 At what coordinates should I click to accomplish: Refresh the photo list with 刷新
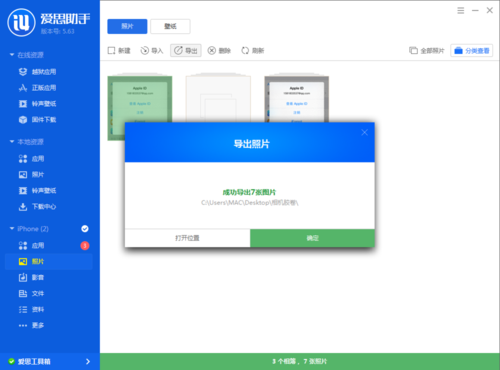tap(253, 51)
